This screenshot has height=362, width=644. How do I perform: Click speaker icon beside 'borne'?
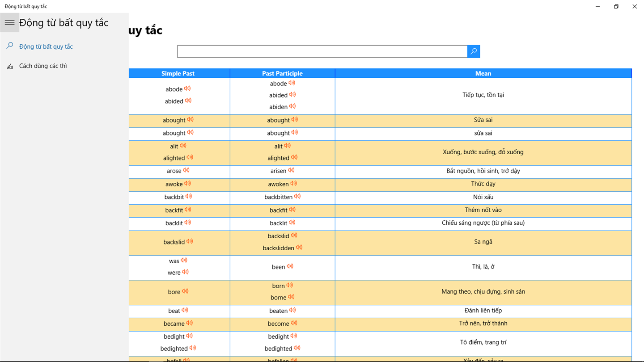pyautogui.click(x=291, y=297)
